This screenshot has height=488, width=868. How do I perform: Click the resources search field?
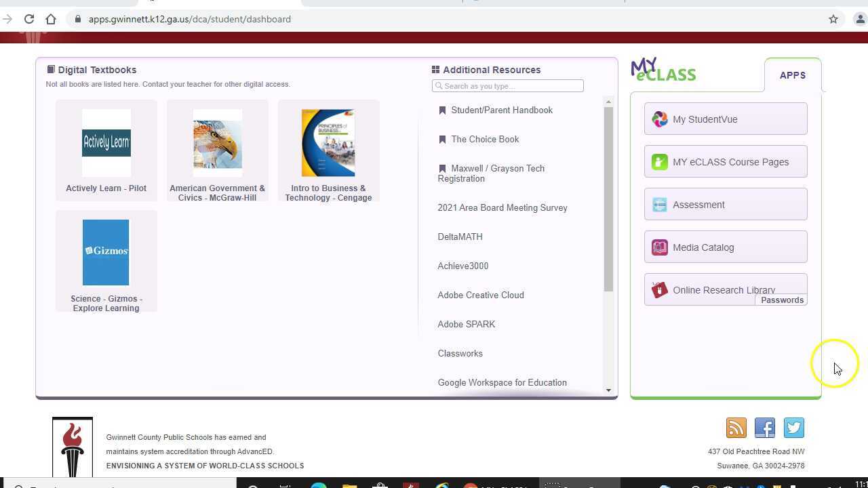[507, 85]
